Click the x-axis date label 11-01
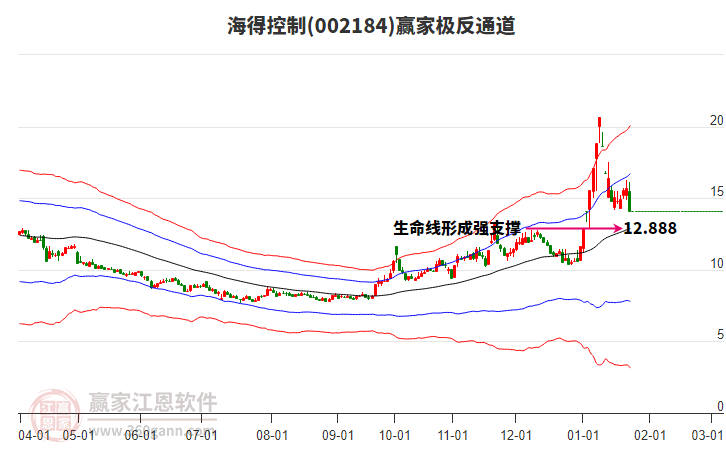Screen dimensions: 726x450 (x=452, y=436)
